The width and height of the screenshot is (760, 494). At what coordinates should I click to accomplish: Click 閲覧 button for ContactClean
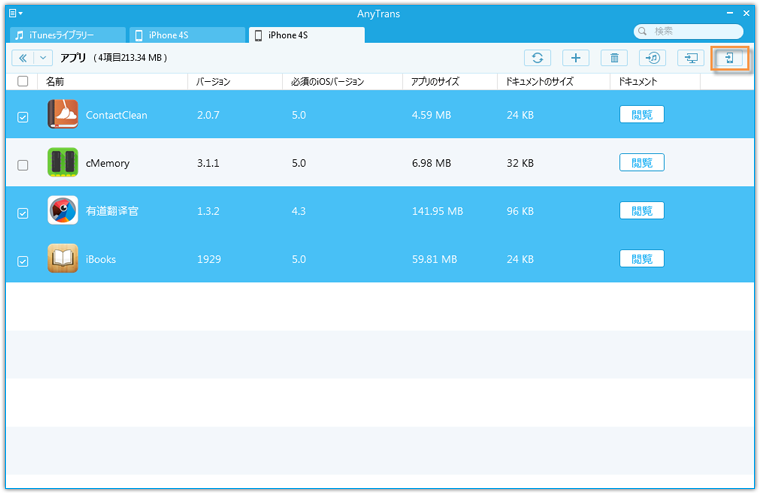642,114
